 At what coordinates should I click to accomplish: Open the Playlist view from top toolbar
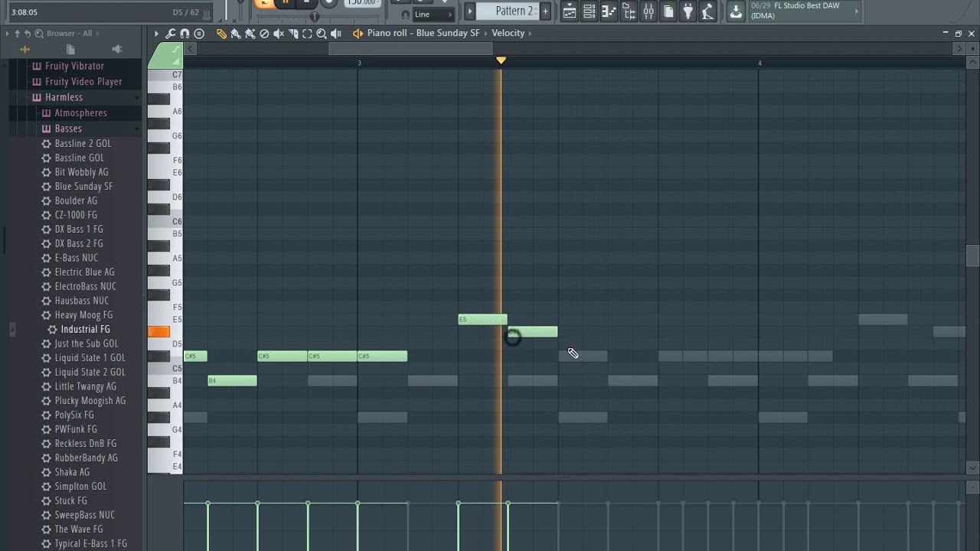coord(570,11)
